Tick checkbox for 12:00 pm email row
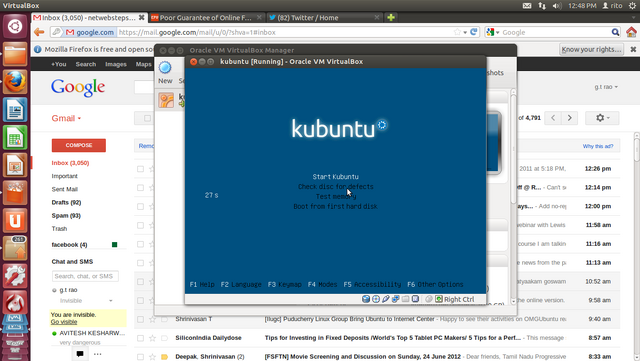Screen dimensions: 640x361 coord(140,206)
